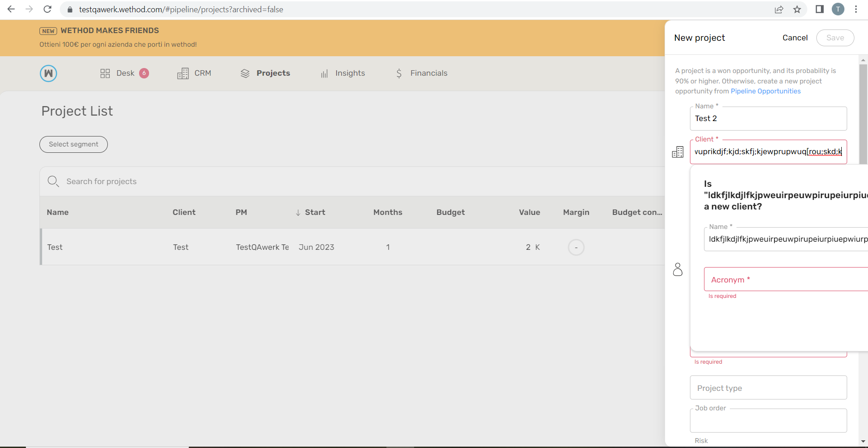Image resolution: width=868 pixels, height=448 pixels.
Task: Click the Wethod logo icon
Action: 48,73
